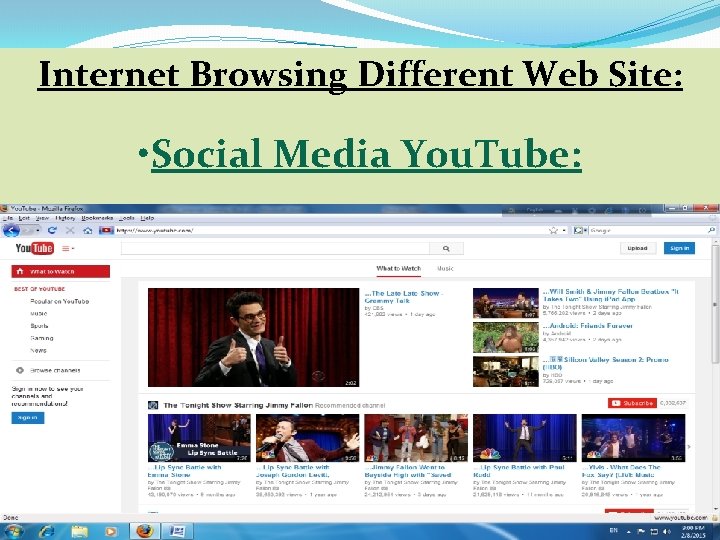Click the YouTube search magnifier button
The width and height of the screenshot is (720, 540).
tap(446, 248)
